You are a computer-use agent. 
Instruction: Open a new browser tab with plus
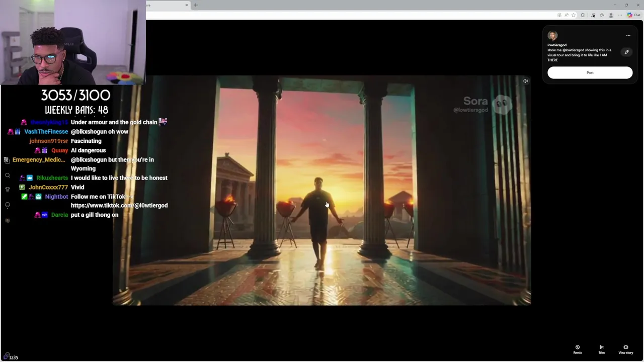(x=196, y=5)
